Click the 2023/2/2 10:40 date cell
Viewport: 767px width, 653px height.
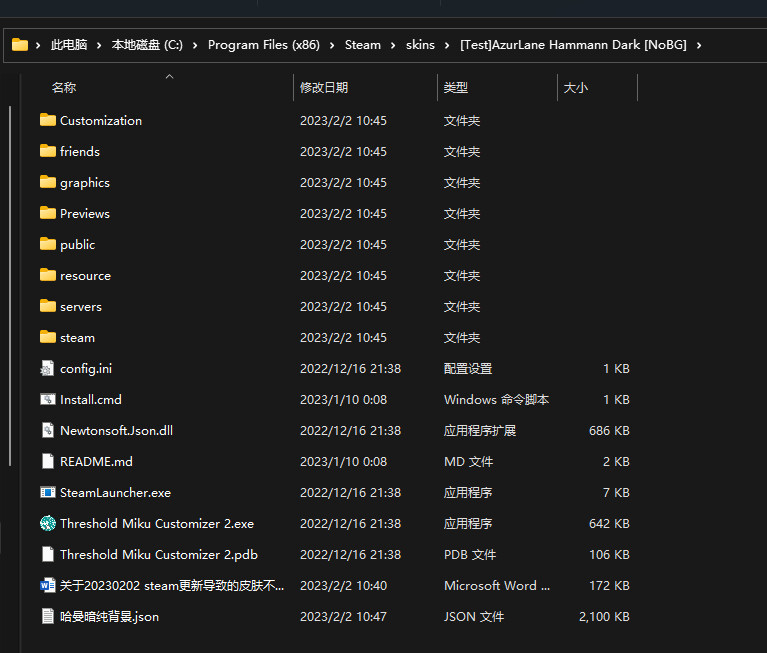point(343,586)
